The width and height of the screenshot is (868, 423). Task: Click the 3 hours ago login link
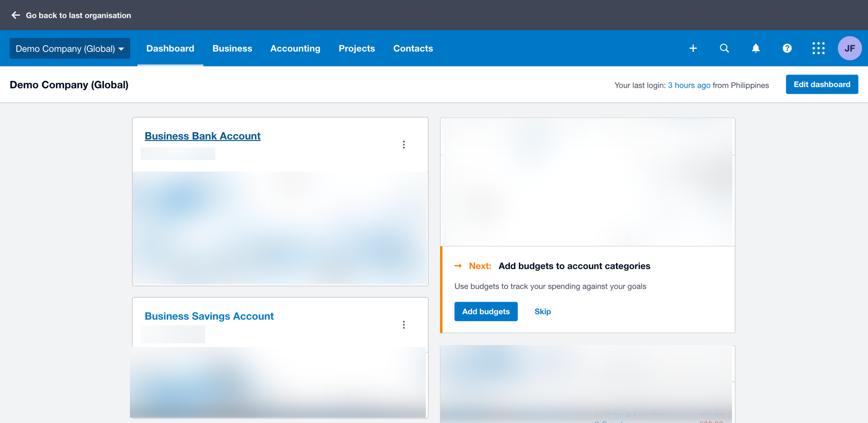[689, 85]
